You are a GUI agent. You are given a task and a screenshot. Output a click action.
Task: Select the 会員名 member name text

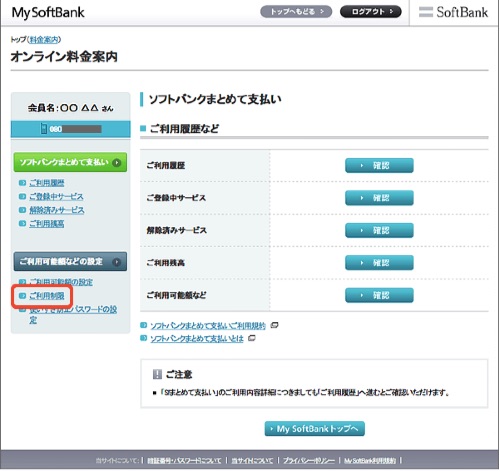coord(70,108)
